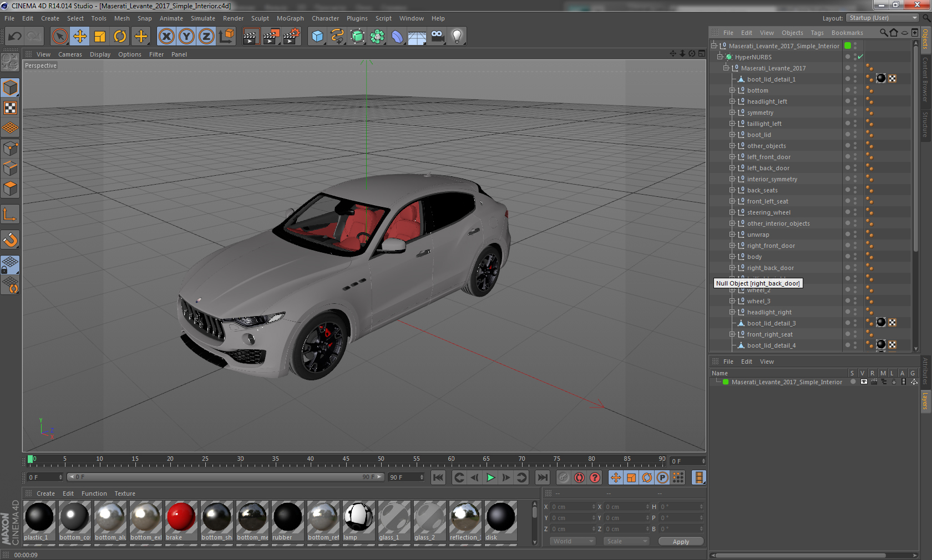Open the spline pen tools icon
The image size is (932, 560).
(337, 37)
